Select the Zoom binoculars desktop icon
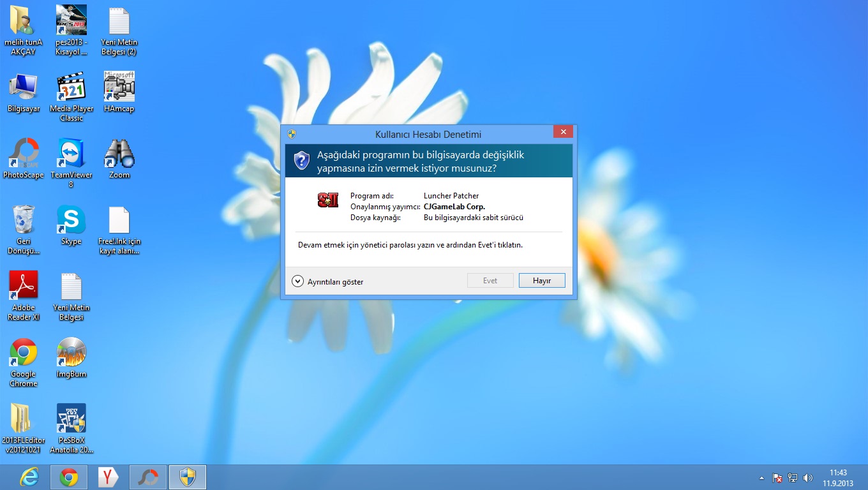868x490 pixels. click(119, 154)
